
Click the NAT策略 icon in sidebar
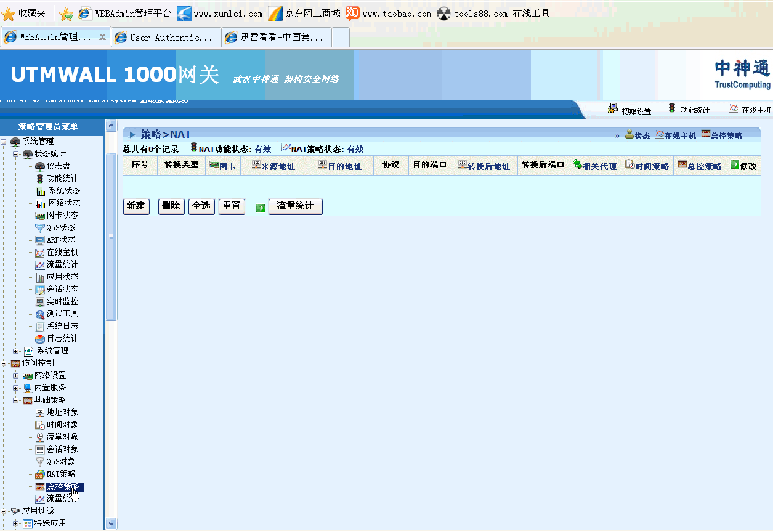coord(40,474)
